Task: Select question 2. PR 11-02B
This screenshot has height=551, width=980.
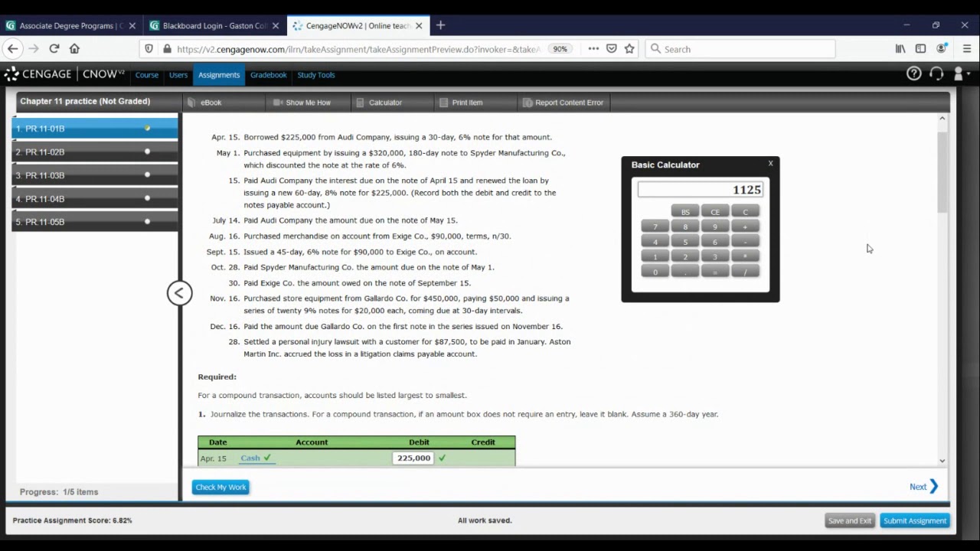Action: (x=95, y=152)
